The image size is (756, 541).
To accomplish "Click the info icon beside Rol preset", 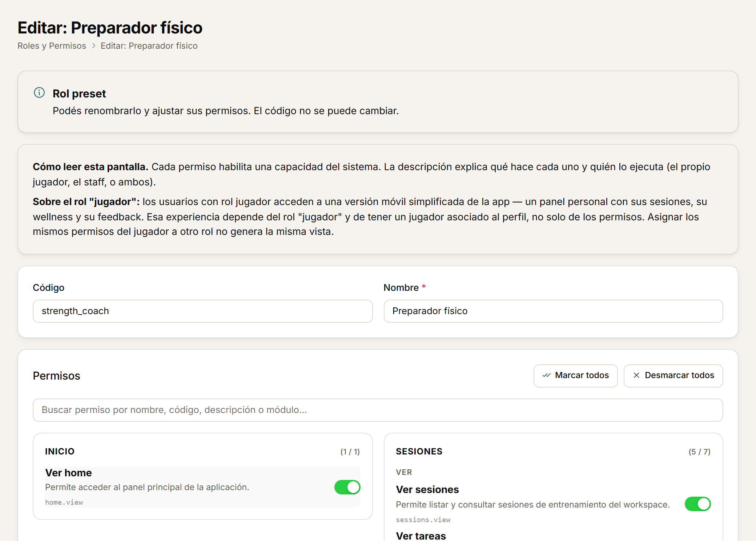I will click(39, 93).
